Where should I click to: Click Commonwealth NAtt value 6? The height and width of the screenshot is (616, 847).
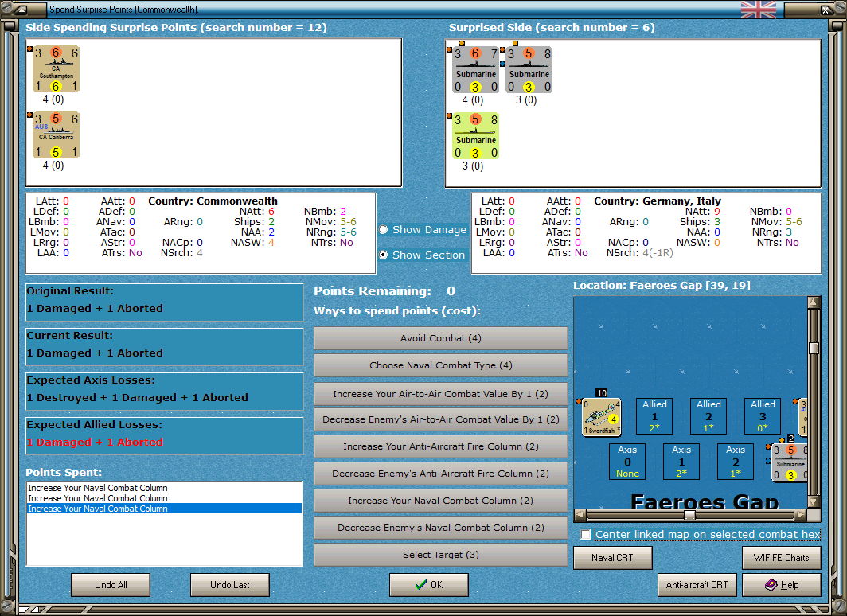click(x=271, y=212)
